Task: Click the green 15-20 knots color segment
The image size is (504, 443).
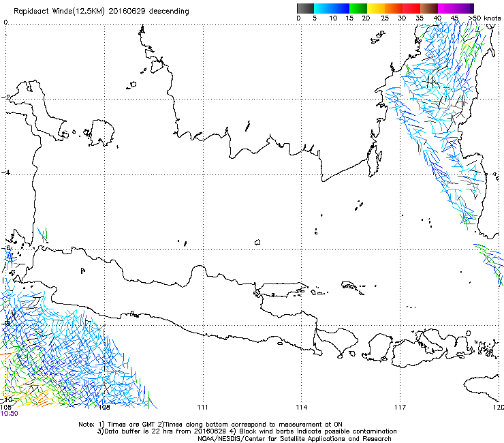Action: click(x=358, y=8)
